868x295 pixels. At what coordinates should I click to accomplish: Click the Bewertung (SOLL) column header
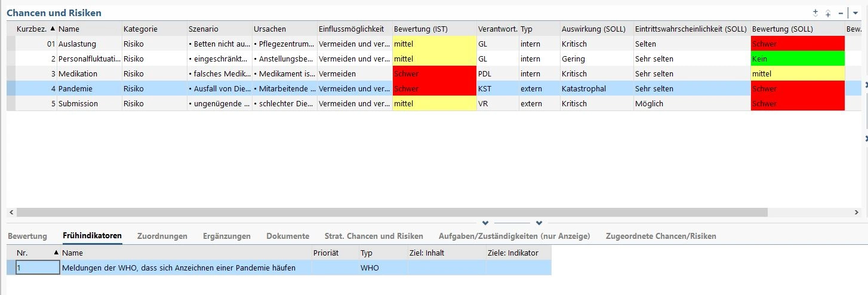pos(798,29)
